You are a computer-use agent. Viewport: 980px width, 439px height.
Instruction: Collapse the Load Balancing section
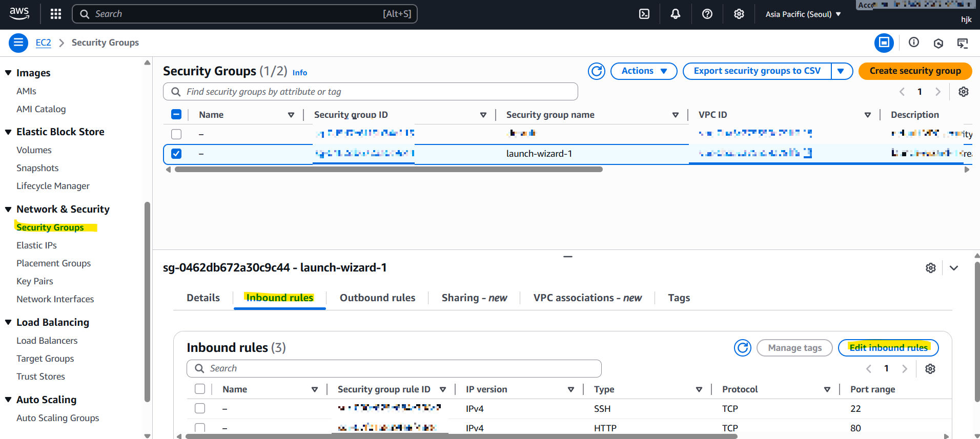[8, 322]
